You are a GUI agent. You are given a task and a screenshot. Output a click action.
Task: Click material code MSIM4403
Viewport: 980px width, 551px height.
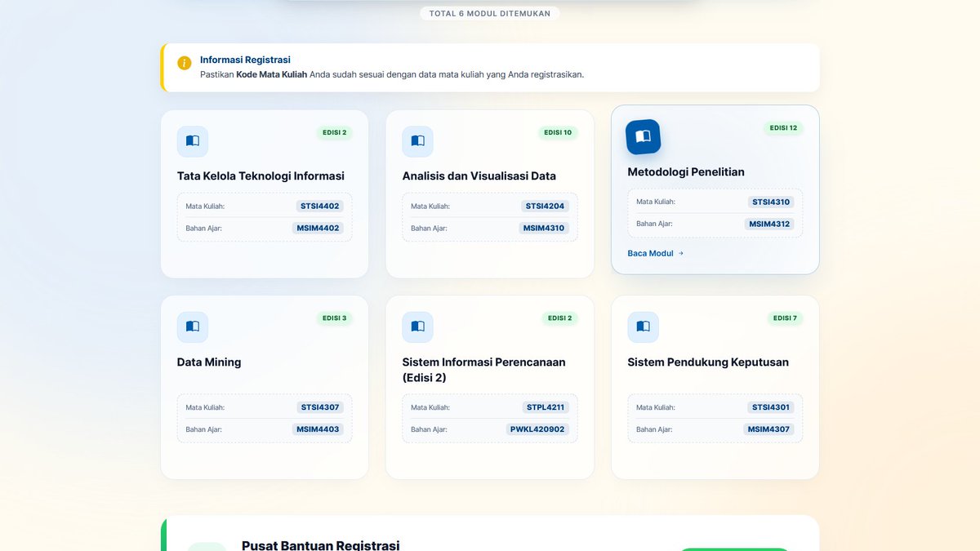point(318,429)
